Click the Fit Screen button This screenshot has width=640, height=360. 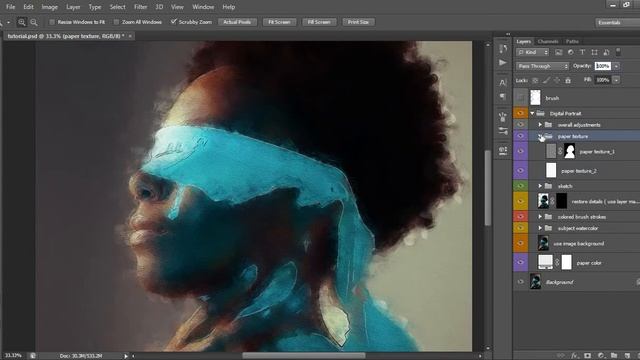coord(280,22)
